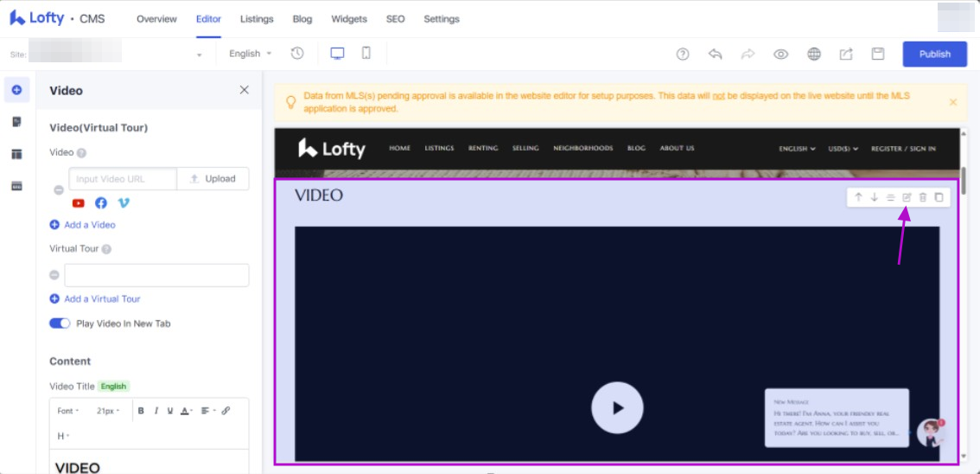Go to the SEO tab
This screenshot has width=980, height=474.
pyautogui.click(x=395, y=19)
